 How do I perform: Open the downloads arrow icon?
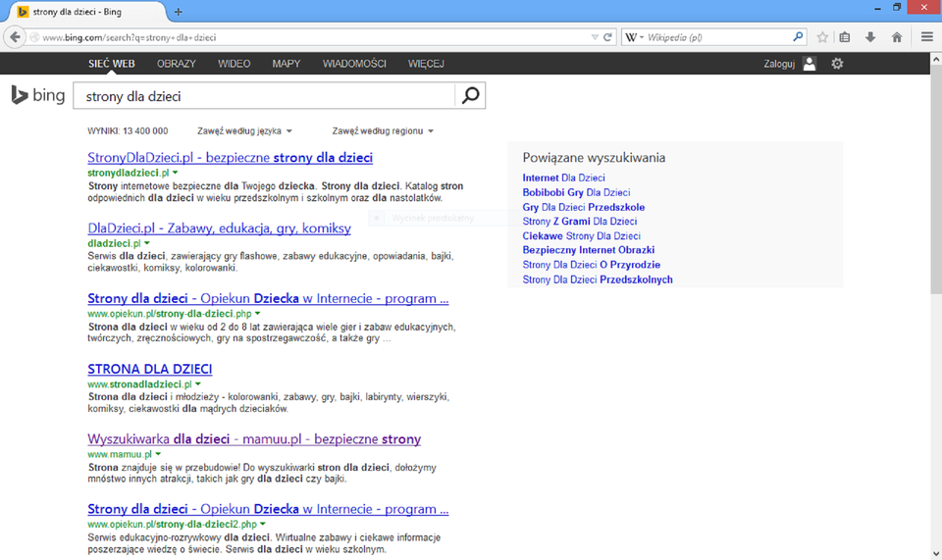(870, 37)
